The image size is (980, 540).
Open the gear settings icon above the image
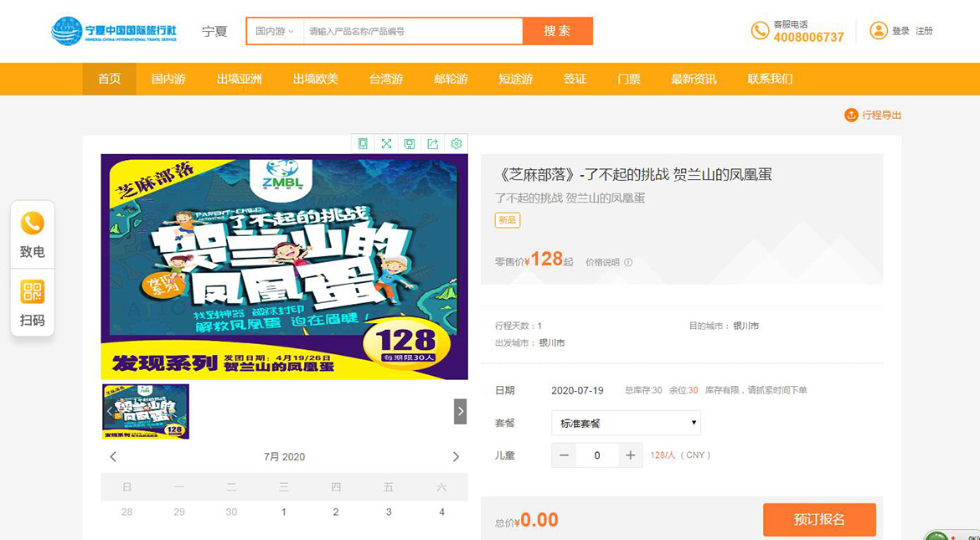[456, 144]
